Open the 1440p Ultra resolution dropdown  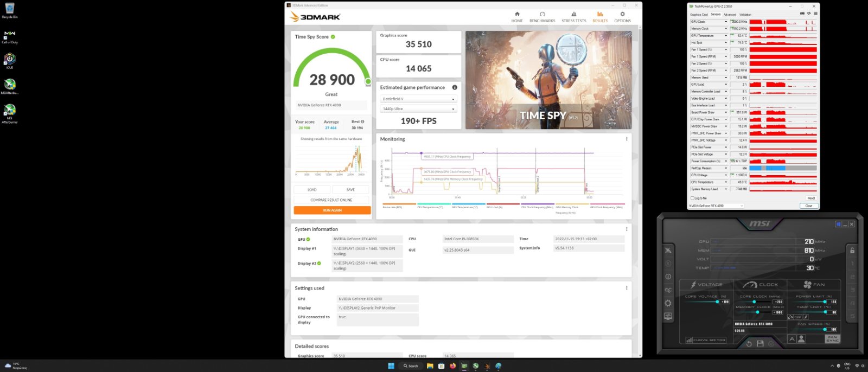click(418, 109)
